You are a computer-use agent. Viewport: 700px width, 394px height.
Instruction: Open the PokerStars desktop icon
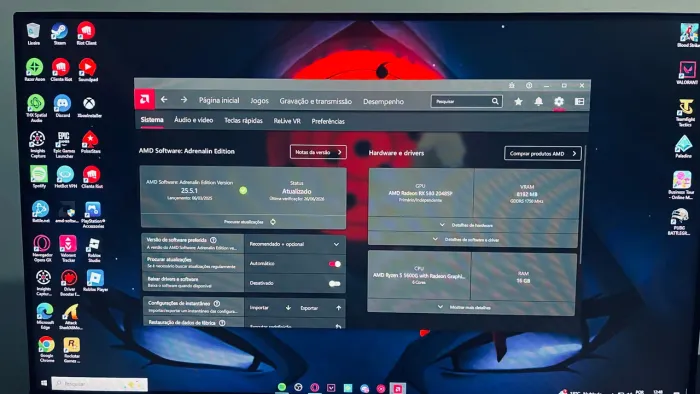point(90,143)
